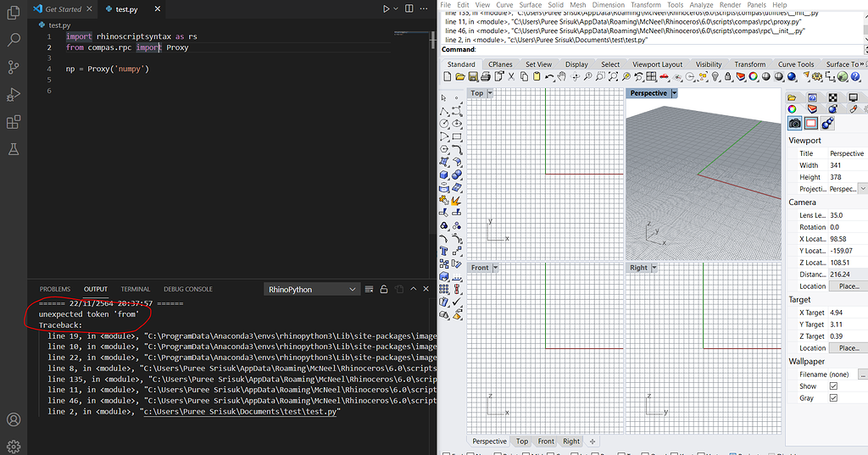
Task: Run the Python file with play button
Action: (x=387, y=8)
